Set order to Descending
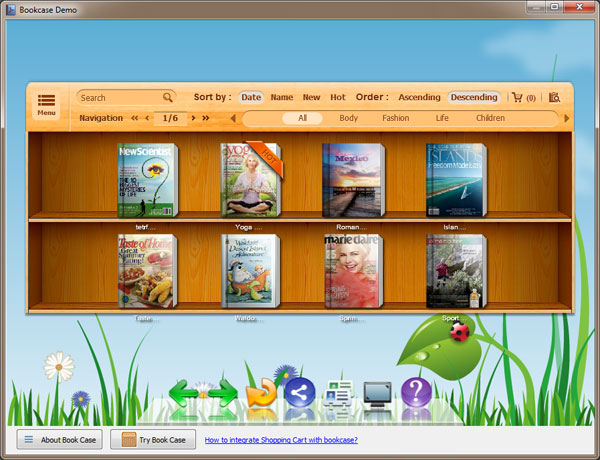The height and width of the screenshot is (460, 600). pyautogui.click(x=474, y=97)
